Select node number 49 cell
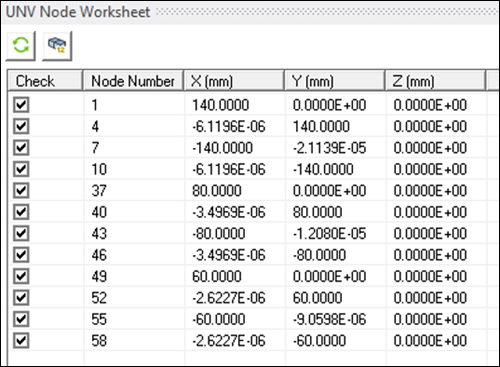The width and height of the screenshot is (500, 367). click(x=134, y=276)
